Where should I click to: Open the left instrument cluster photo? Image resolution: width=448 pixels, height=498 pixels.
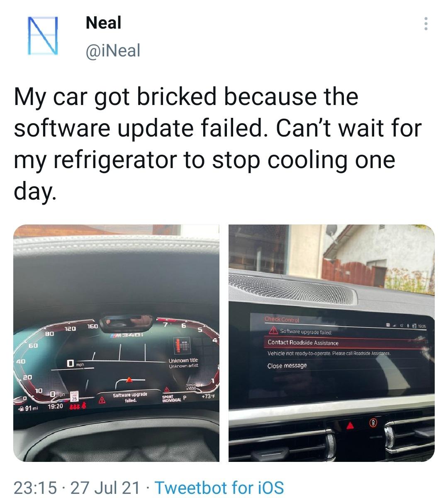point(116,343)
